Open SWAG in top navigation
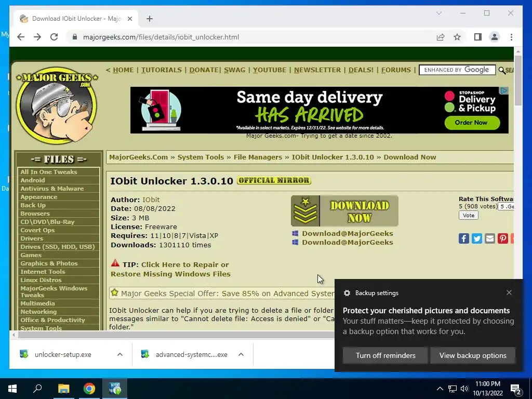The width and height of the screenshot is (532, 399). click(234, 70)
